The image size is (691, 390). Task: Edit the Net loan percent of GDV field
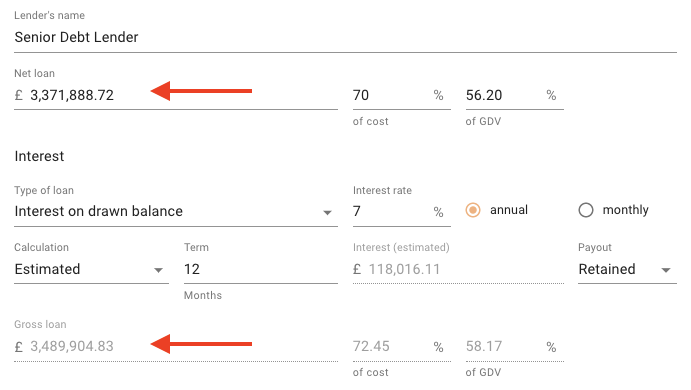coord(514,95)
